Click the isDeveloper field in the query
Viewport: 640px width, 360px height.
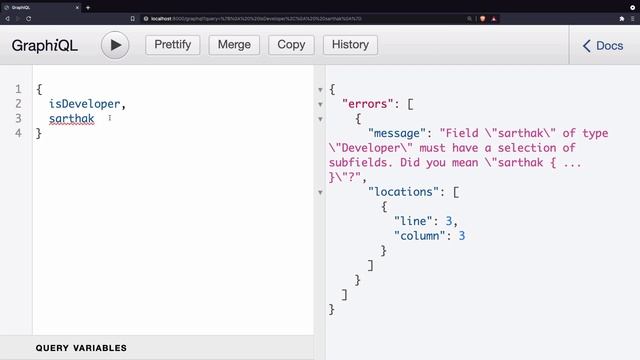(x=84, y=104)
